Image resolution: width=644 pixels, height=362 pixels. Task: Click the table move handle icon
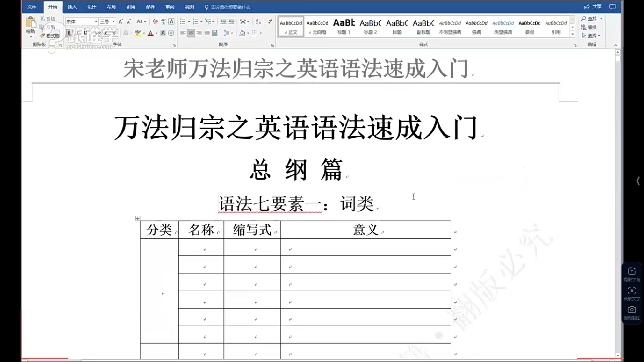(138, 218)
